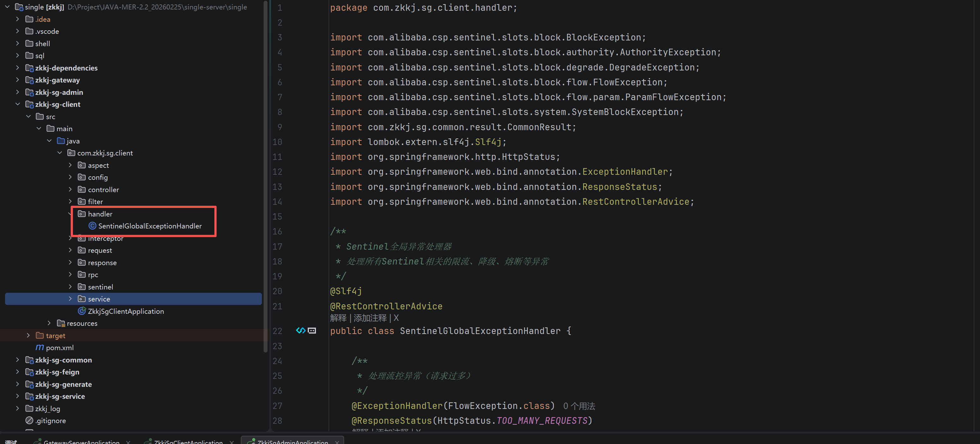Open SentinelGlobalExceptionHandler class file in tree
This screenshot has width=980, height=444.
(150, 226)
